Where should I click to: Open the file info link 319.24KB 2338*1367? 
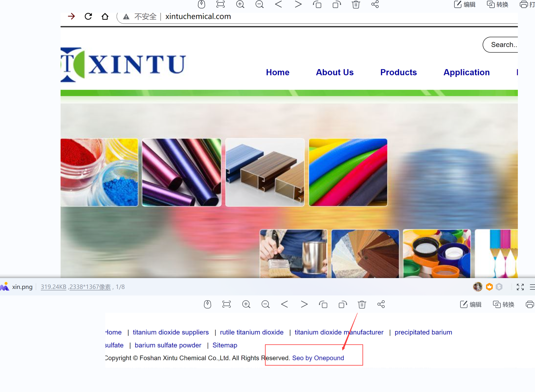coord(76,287)
